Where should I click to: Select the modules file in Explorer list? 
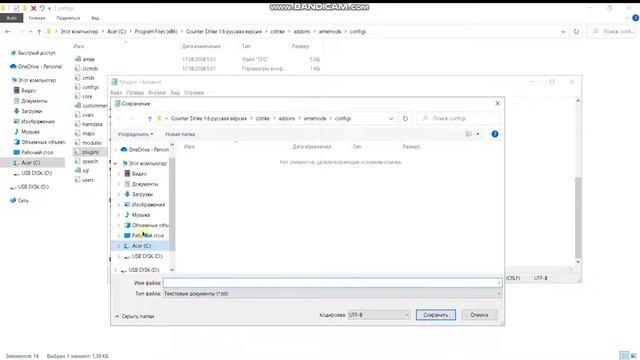point(88,142)
